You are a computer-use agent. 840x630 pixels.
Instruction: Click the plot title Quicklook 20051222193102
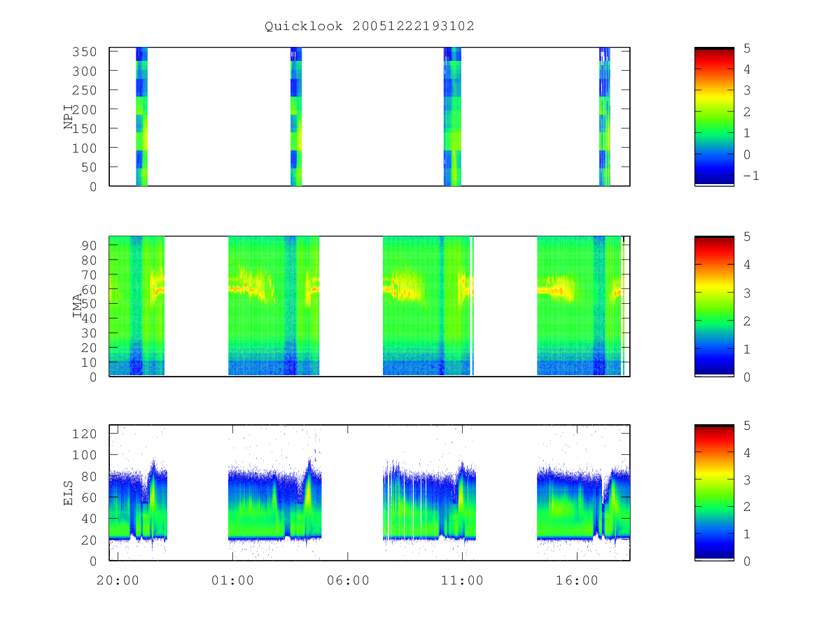point(369,27)
